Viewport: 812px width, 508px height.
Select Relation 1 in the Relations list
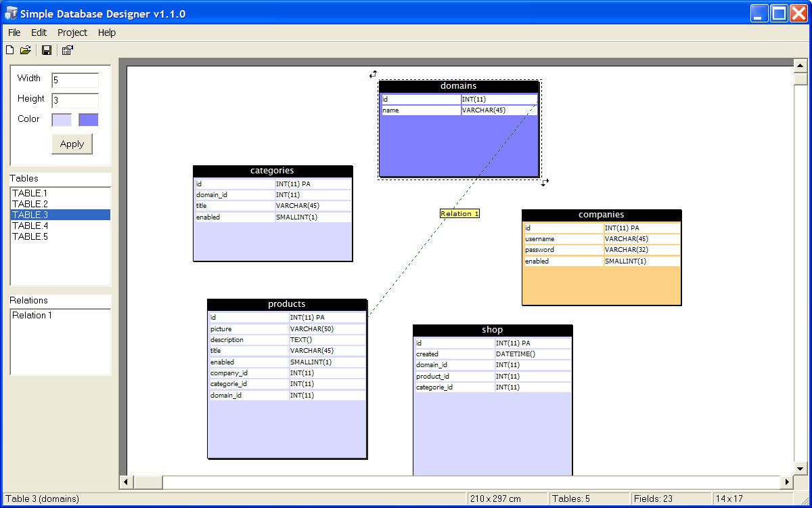coord(32,315)
